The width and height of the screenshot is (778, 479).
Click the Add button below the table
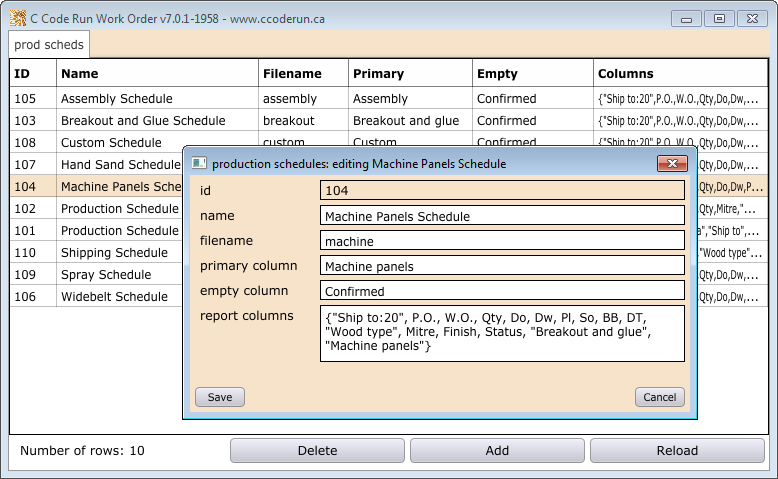(497, 451)
